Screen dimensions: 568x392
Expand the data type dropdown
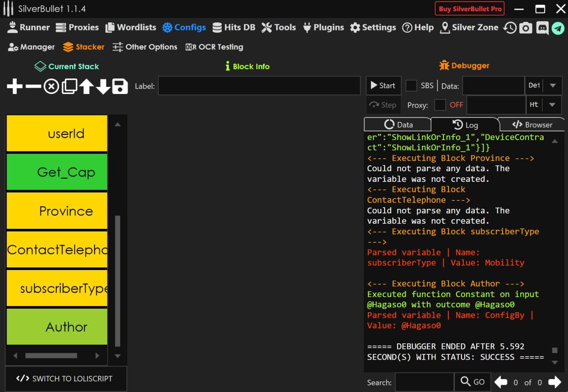tap(552, 86)
